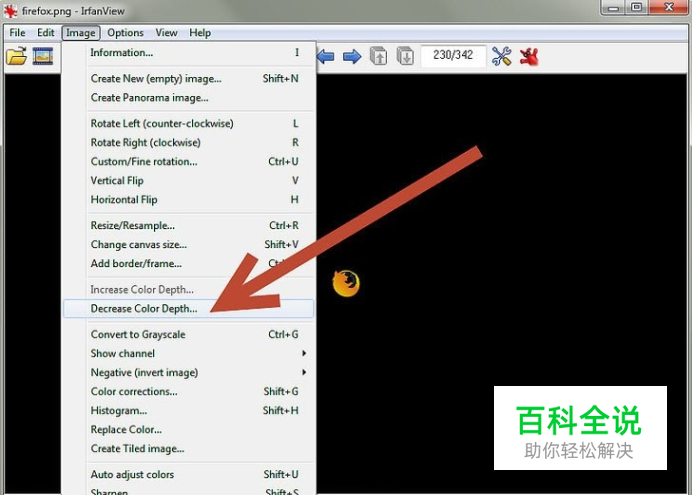This screenshot has height=495, width=692.
Task: Click the previous page up-arrow icon
Action: tap(379, 56)
